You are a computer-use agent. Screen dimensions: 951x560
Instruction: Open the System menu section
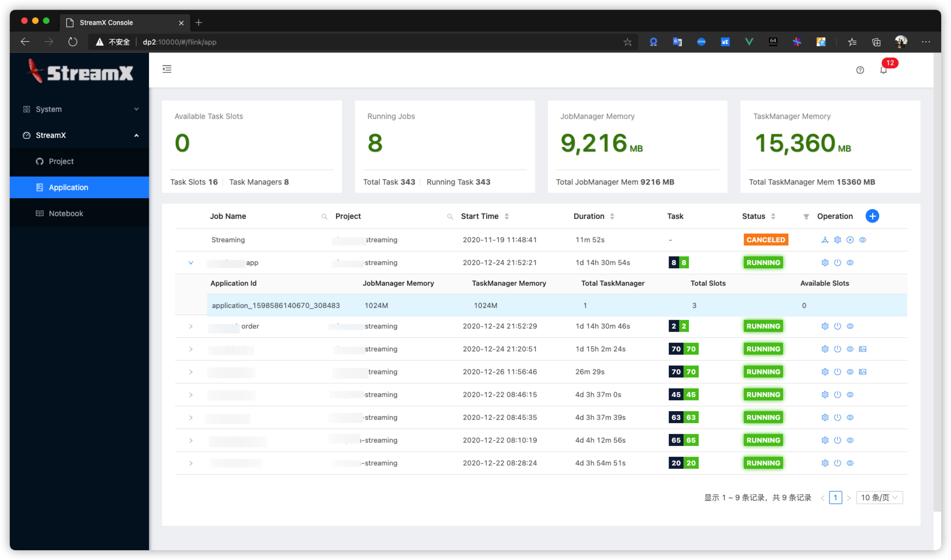[x=75, y=109]
